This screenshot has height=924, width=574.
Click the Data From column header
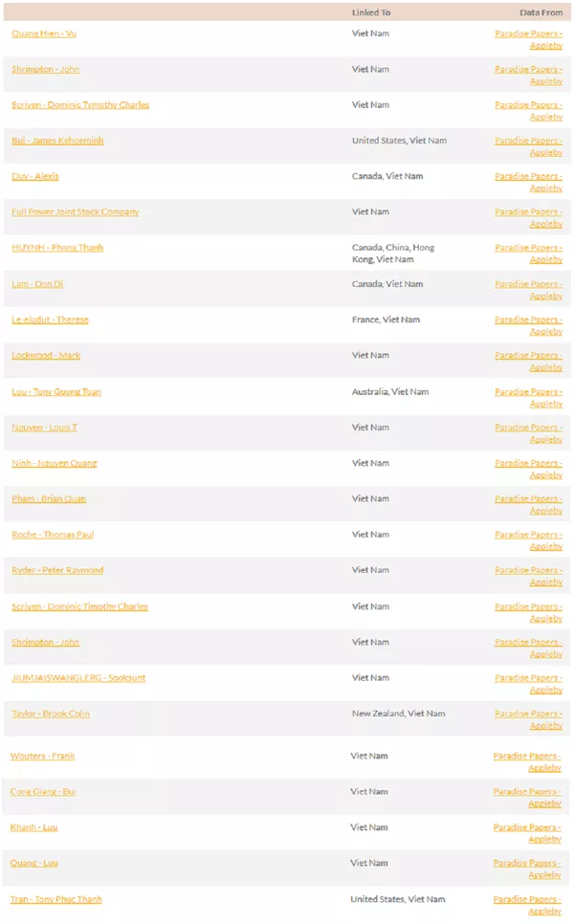coord(541,12)
